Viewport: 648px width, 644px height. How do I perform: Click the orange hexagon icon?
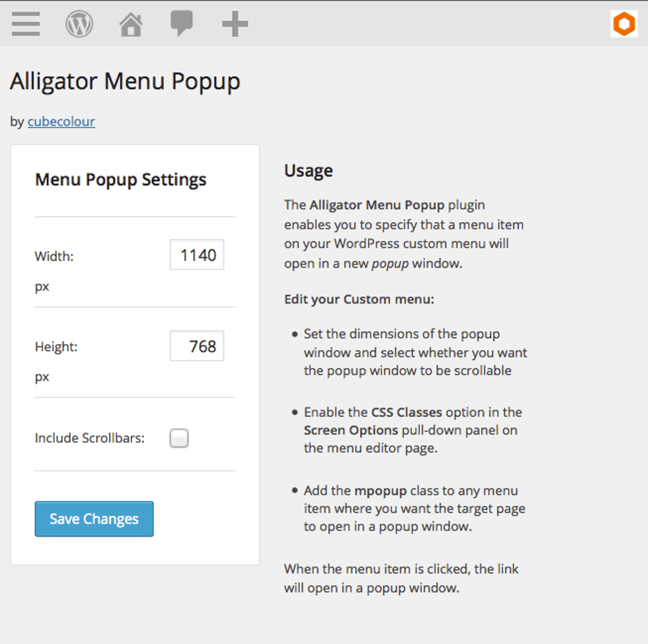[623, 23]
